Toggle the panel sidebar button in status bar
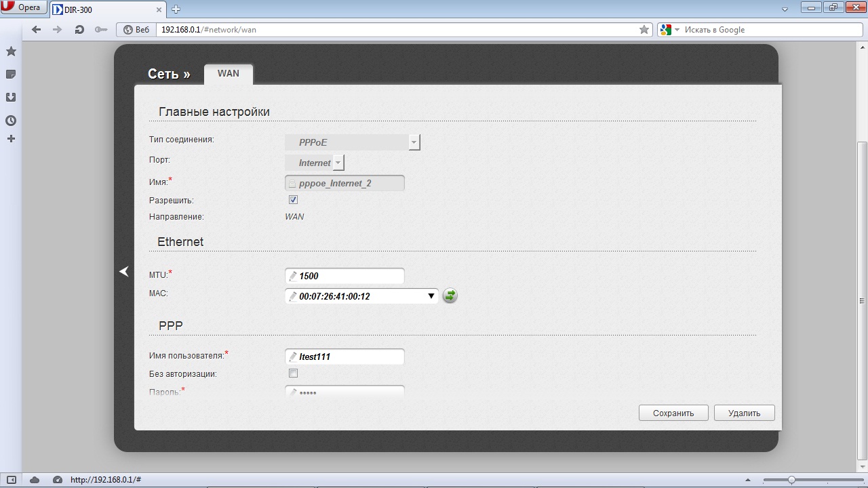The height and width of the screenshot is (488, 868). pos(11,480)
